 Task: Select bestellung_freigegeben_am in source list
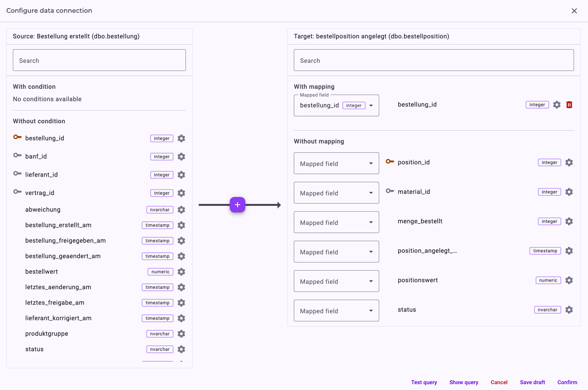coord(66,241)
